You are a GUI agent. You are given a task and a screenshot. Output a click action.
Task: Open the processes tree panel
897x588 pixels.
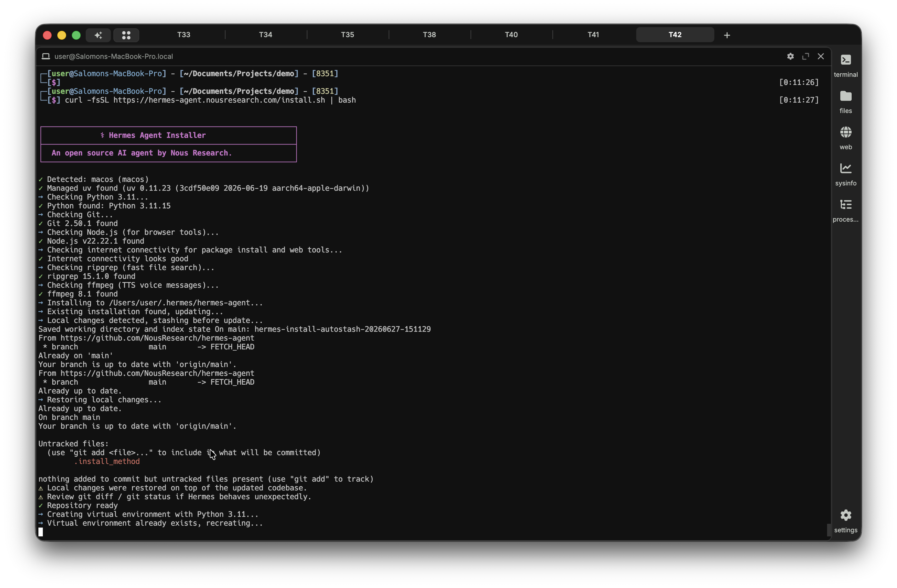pyautogui.click(x=845, y=210)
